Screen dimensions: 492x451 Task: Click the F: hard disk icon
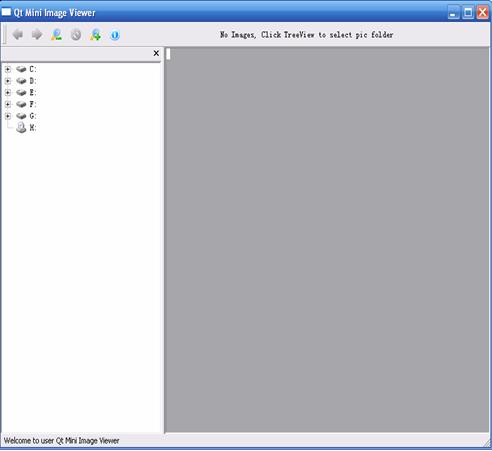pos(21,104)
